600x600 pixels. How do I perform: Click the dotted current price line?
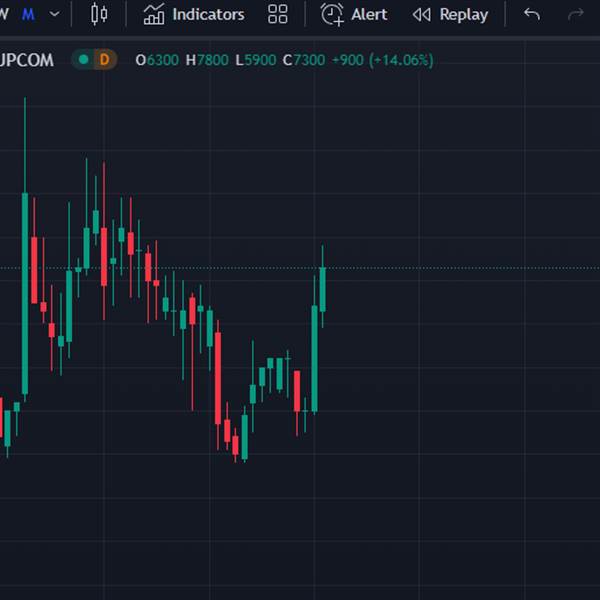300,268
